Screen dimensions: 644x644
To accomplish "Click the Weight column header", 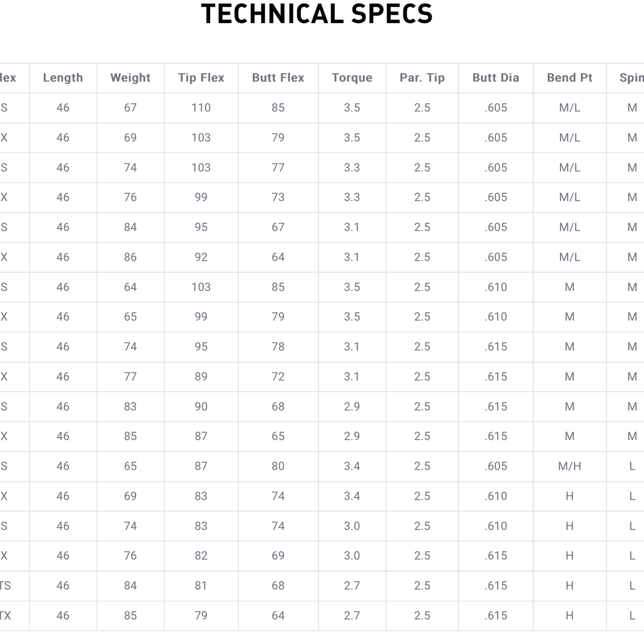I will pos(130,78).
